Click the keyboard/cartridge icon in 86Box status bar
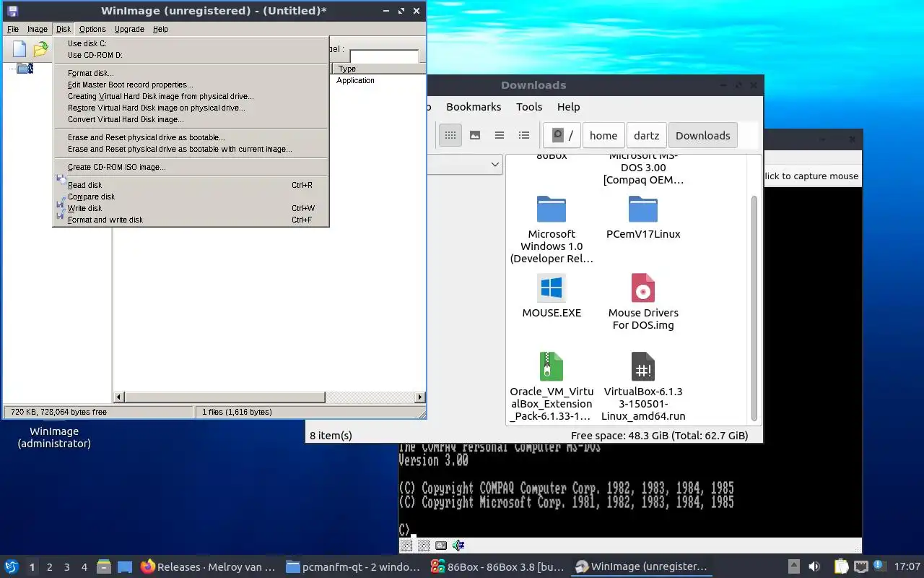924x578 pixels. click(440, 545)
